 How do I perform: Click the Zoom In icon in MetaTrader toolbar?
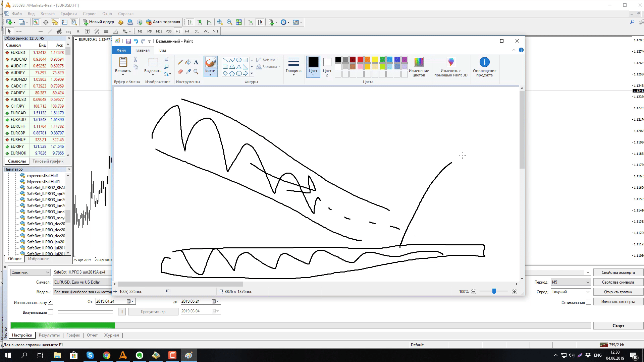tap(220, 22)
